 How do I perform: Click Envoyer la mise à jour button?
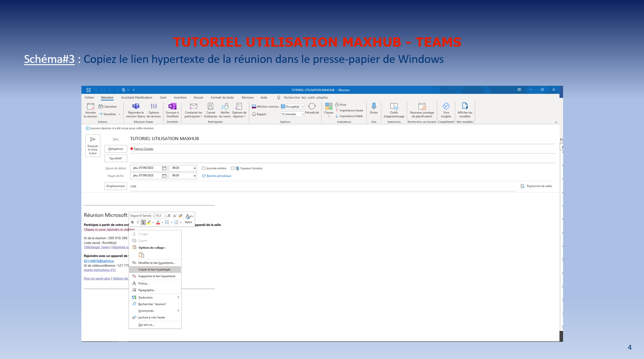93,146
